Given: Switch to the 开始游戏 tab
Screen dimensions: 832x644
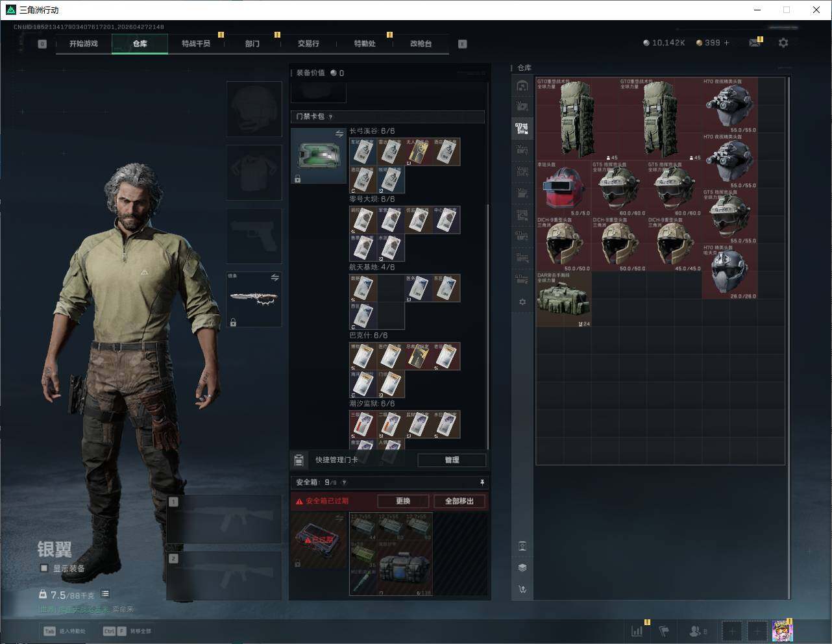Looking at the screenshot, I should tap(84, 43).
